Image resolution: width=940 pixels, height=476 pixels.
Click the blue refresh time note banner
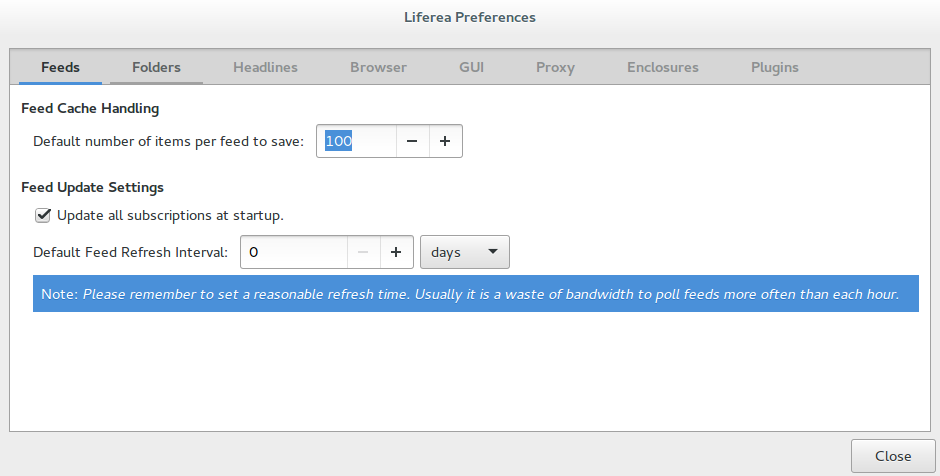[x=475, y=294]
